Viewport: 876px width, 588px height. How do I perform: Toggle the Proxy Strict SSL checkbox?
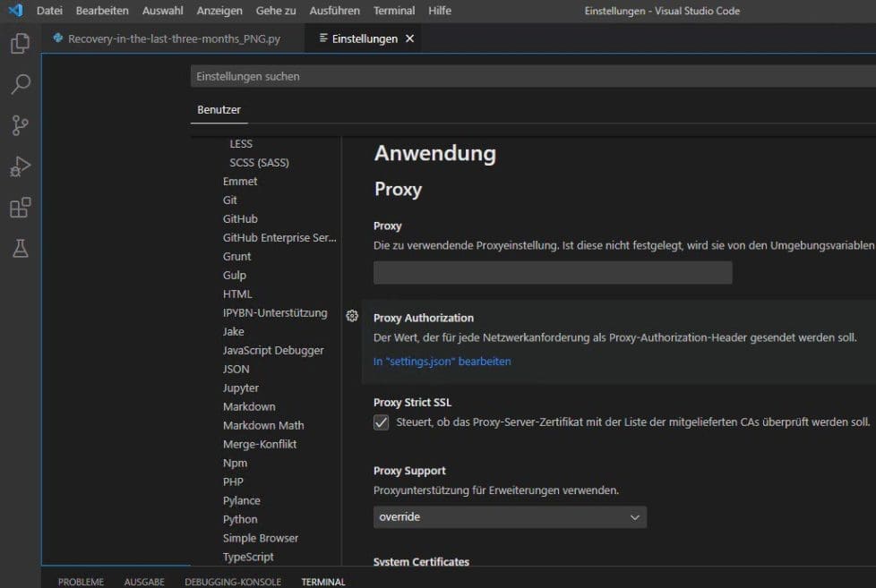point(382,422)
